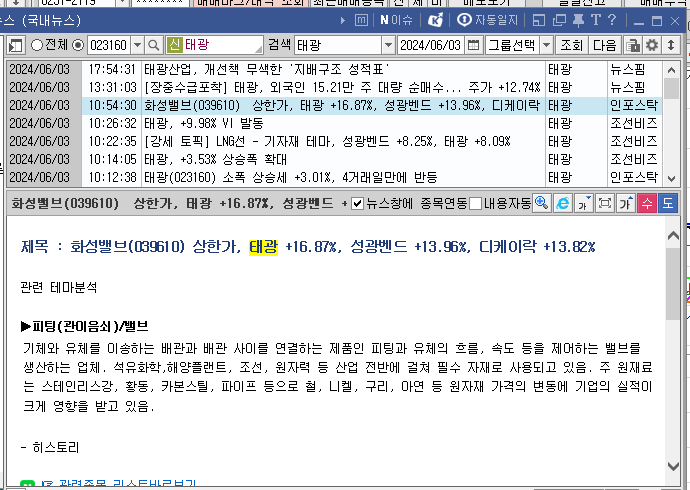This screenshot has height=490, width=690.
Task: Click the decrease font size 가 icon
Action: coord(584,203)
